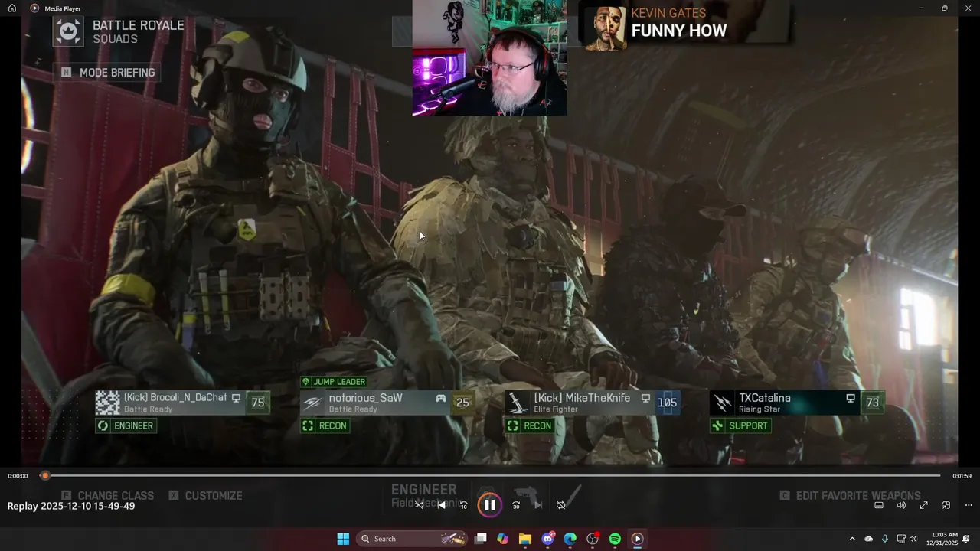The height and width of the screenshot is (551, 980).
Task: Click the Media Player taskbar icon
Action: [637, 539]
